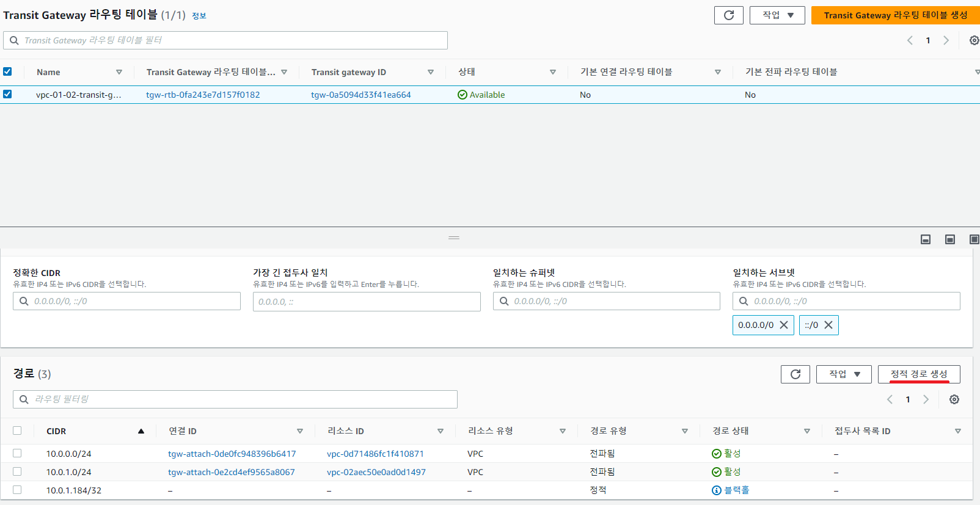Minimize the split panel to bottom
This screenshot has height=505, width=980.
coord(926,239)
